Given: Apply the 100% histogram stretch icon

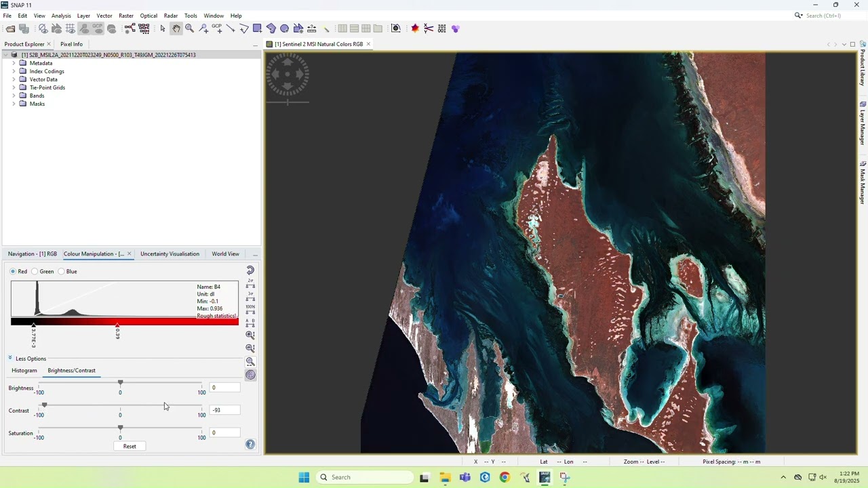Looking at the screenshot, I should [250, 310].
